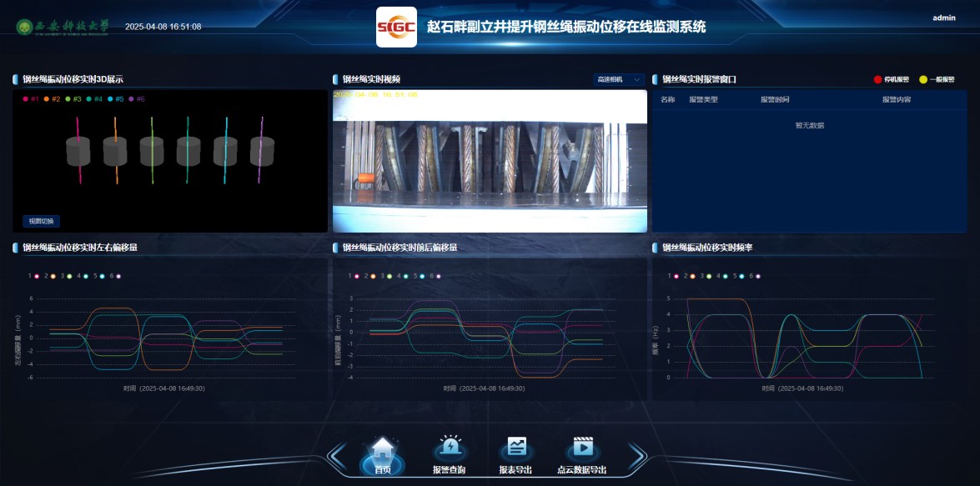Click the admin user label

point(943,18)
